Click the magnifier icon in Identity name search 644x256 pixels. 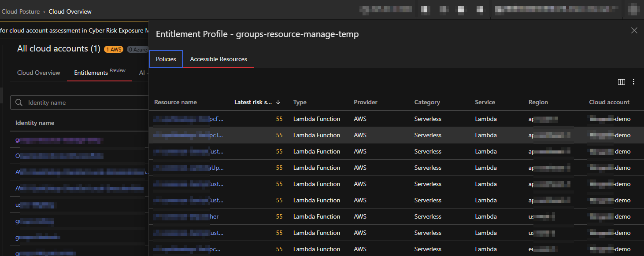tap(19, 102)
